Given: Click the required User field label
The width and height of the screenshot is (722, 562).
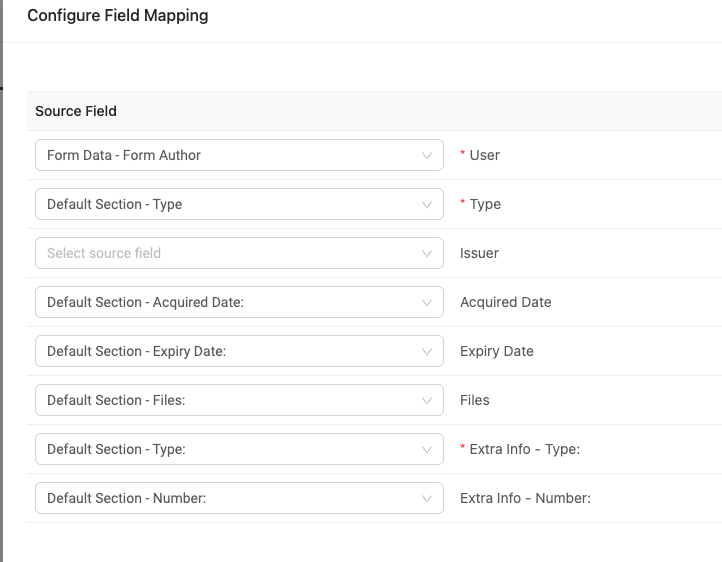Looking at the screenshot, I should [484, 155].
